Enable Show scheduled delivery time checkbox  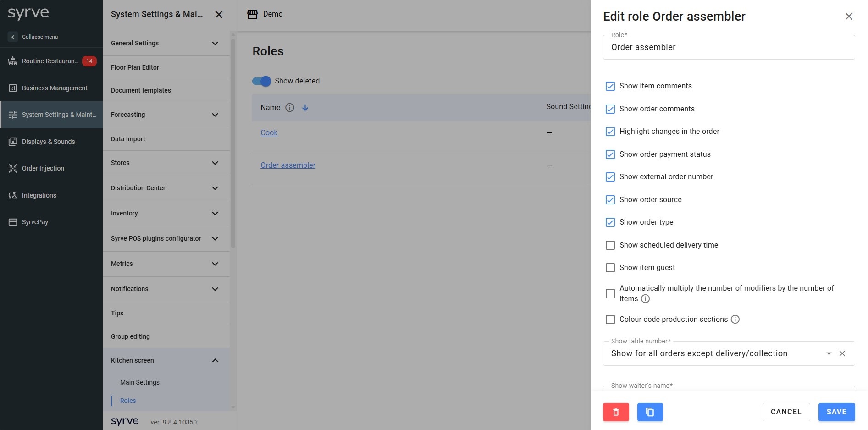coord(610,245)
